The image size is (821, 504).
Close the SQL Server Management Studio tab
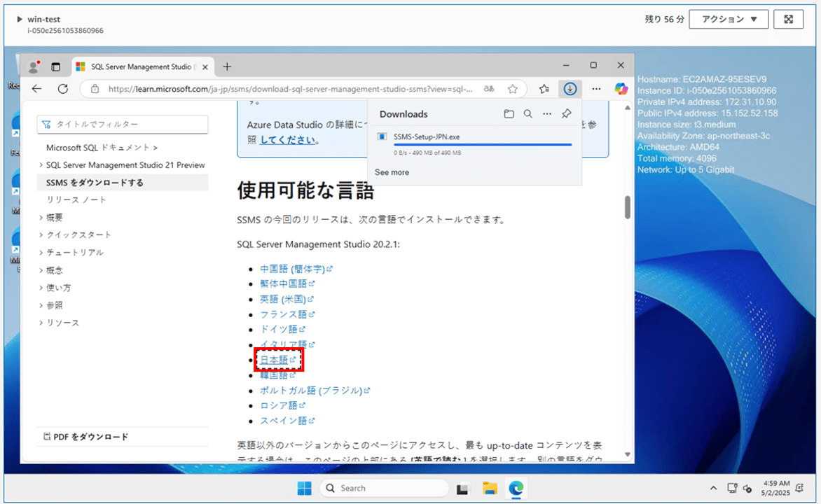point(205,67)
